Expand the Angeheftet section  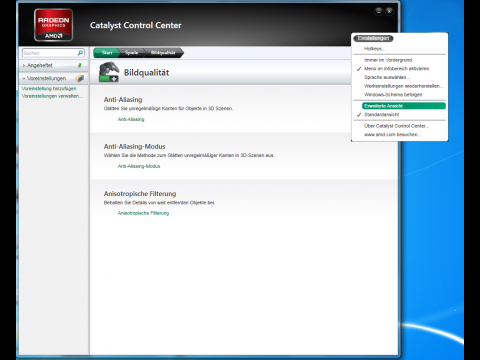point(53,65)
